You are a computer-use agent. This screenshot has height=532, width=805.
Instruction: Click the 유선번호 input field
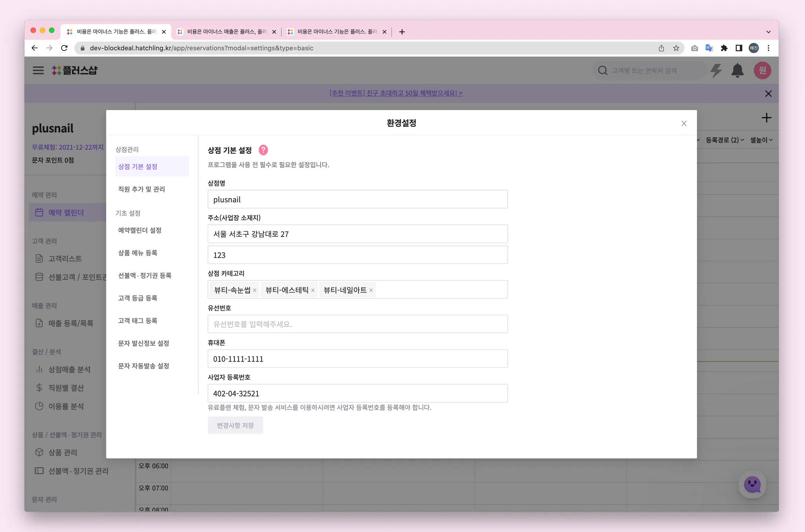(x=357, y=324)
